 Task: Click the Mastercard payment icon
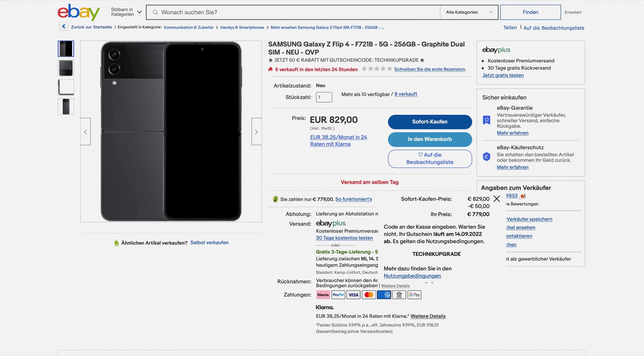point(369,295)
